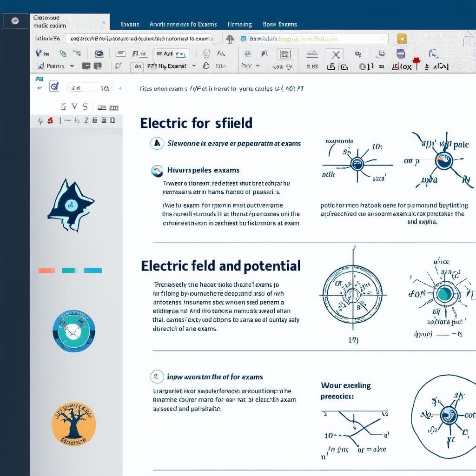Click the large X icon in toolbar
The height and width of the screenshot is (476, 476).
[x=336, y=55]
